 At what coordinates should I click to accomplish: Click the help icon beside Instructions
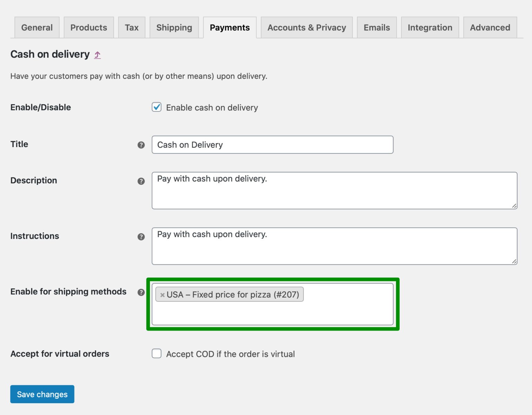click(x=141, y=237)
